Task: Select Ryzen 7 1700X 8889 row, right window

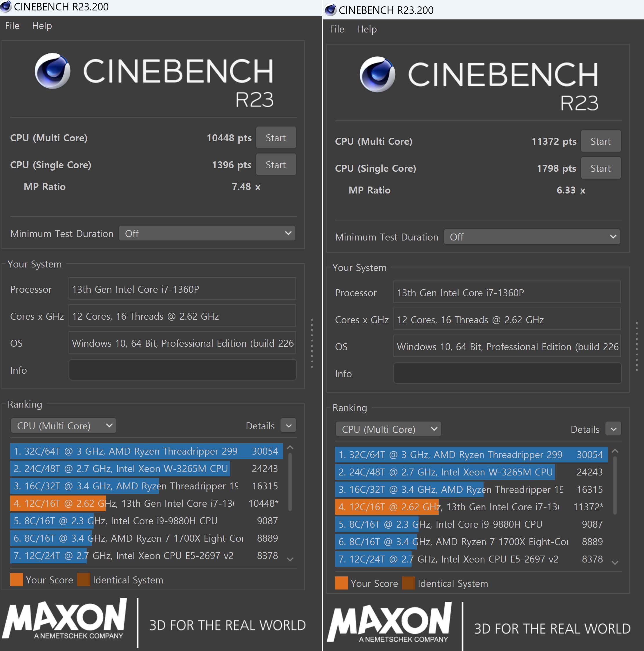Action: point(471,542)
